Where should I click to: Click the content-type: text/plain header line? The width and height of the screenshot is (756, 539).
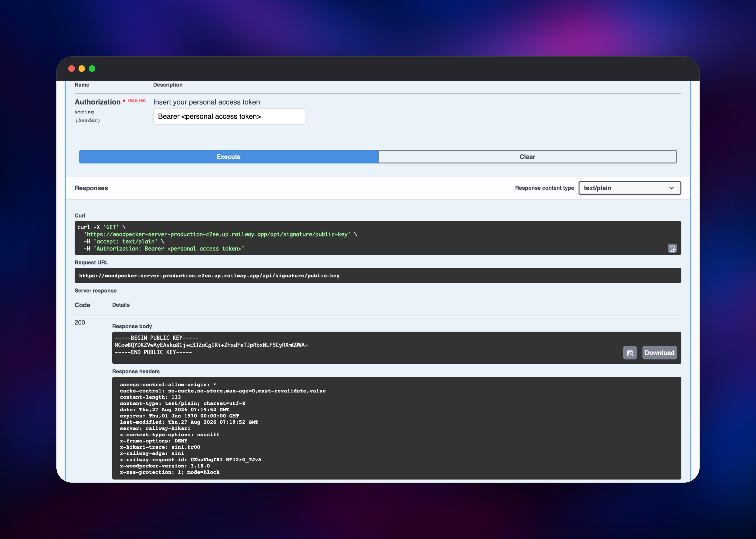pyautogui.click(x=183, y=404)
